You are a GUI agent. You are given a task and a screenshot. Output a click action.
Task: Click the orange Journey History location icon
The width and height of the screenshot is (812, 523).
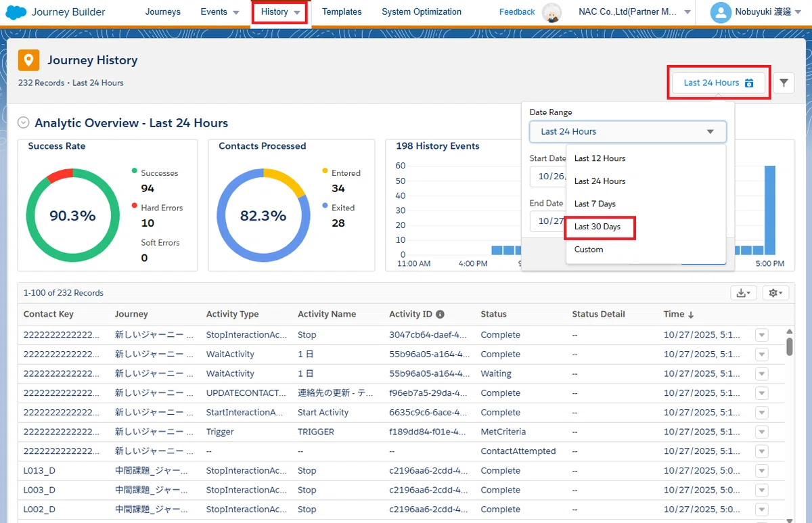coord(28,60)
